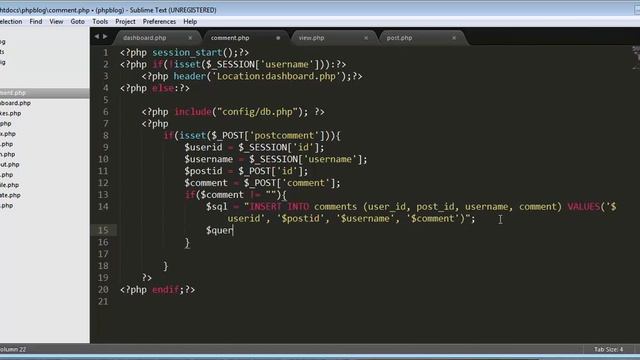Click Column 22 status bar text

point(13,349)
